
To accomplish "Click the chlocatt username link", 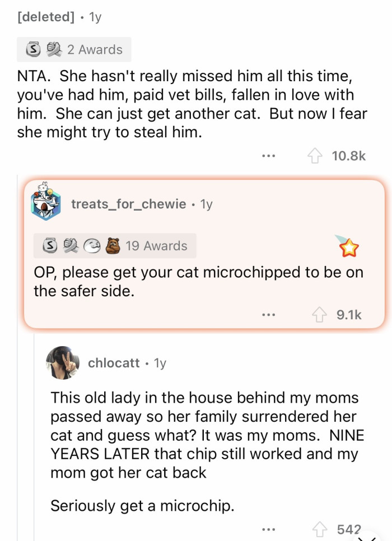I will (114, 363).
